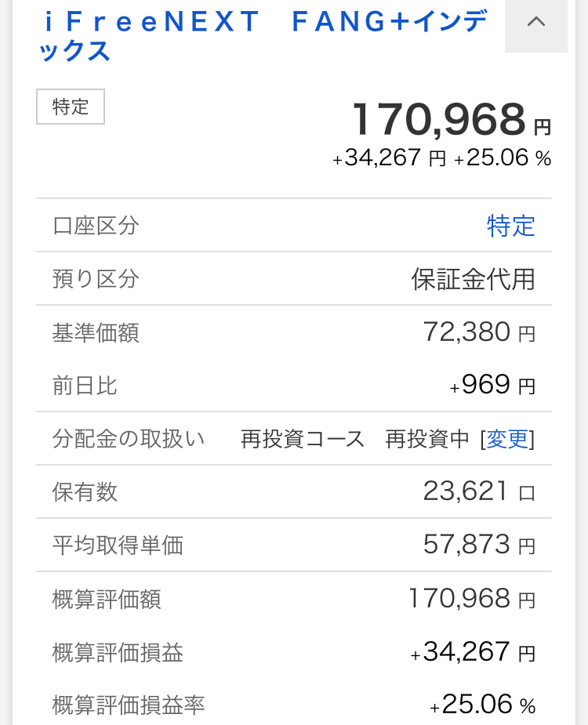
Task: Click the 概算評価額 label
Action: 107,600
